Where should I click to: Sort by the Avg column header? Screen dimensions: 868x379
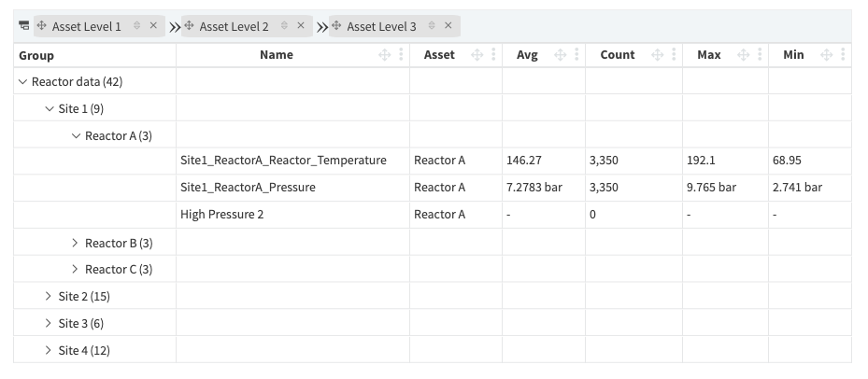click(527, 55)
